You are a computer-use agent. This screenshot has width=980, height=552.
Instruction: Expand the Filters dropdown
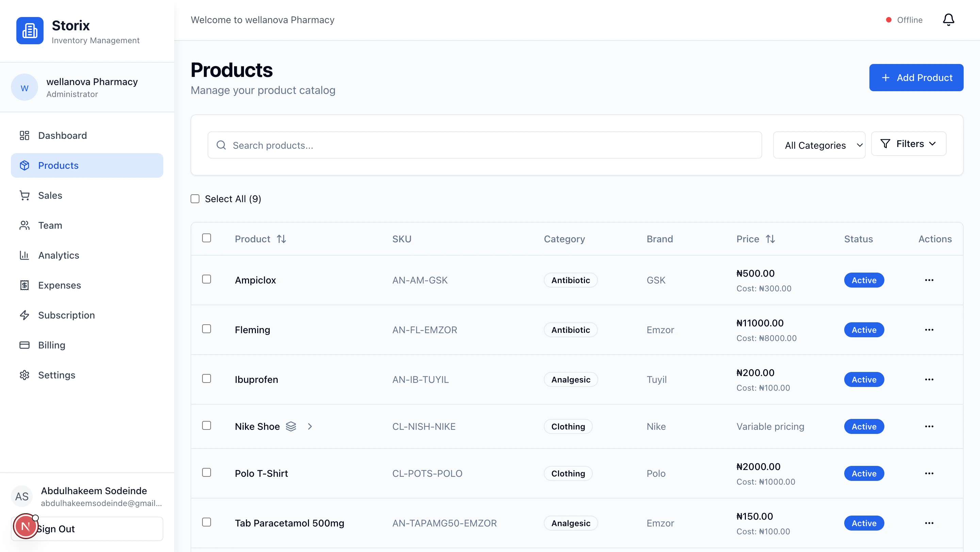[x=909, y=144]
